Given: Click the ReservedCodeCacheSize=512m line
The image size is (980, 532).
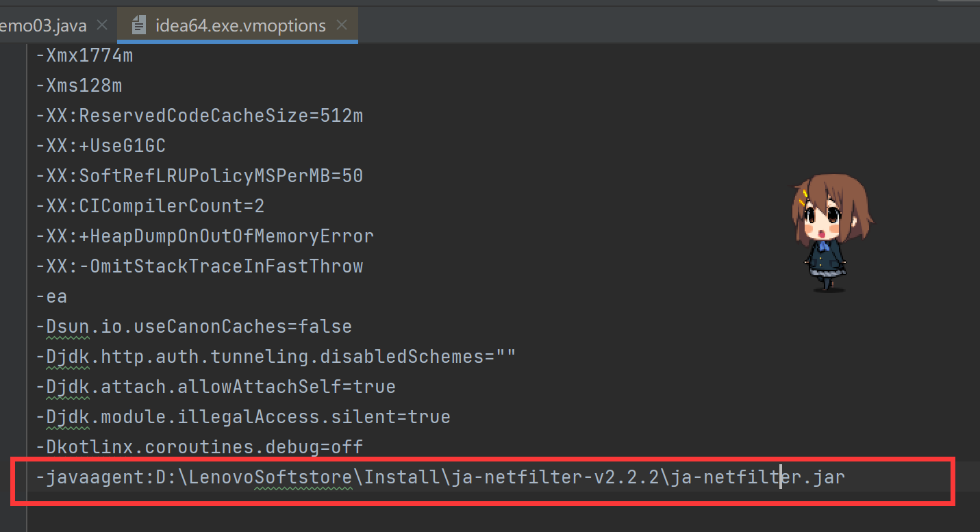Looking at the screenshot, I should coord(199,116).
